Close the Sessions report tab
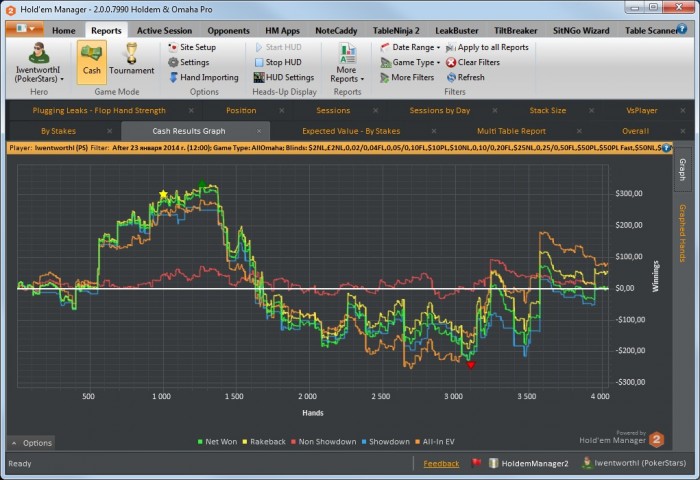The image size is (700, 480). [x=375, y=111]
